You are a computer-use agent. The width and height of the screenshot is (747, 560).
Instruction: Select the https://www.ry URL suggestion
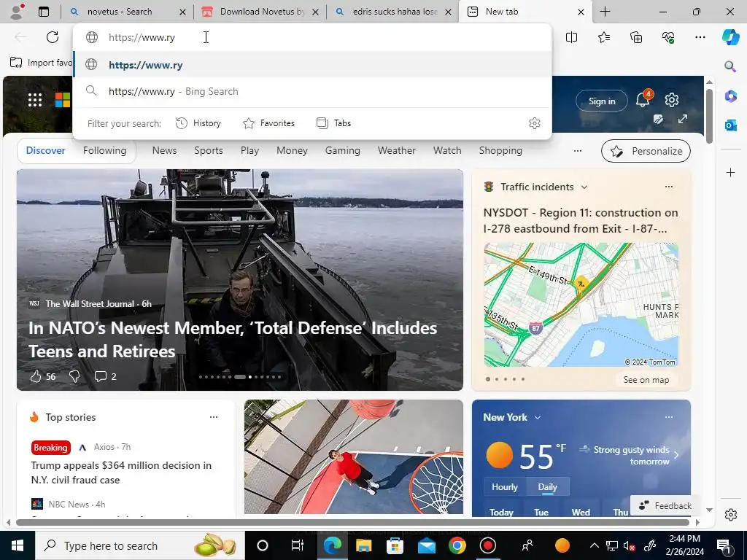312,65
